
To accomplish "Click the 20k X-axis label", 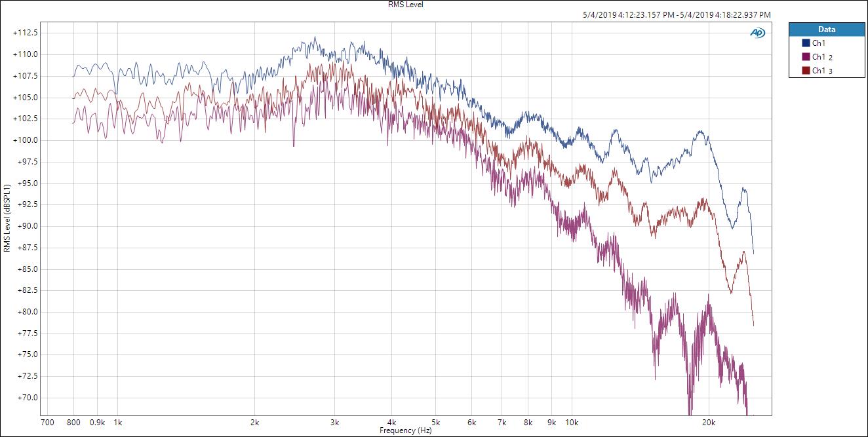I will [x=709, y=423].
